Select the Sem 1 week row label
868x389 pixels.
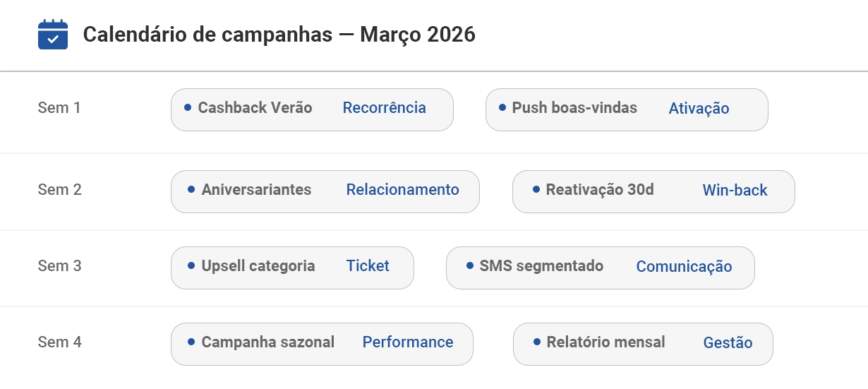(x=59, y=108)
